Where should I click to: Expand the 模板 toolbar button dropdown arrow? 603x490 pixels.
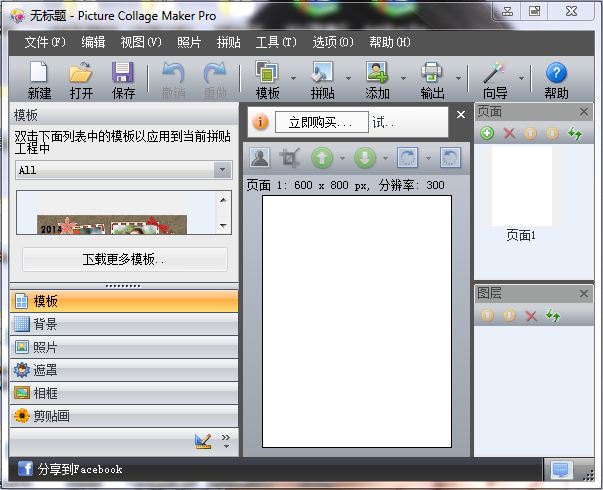(x=293, y=78)
